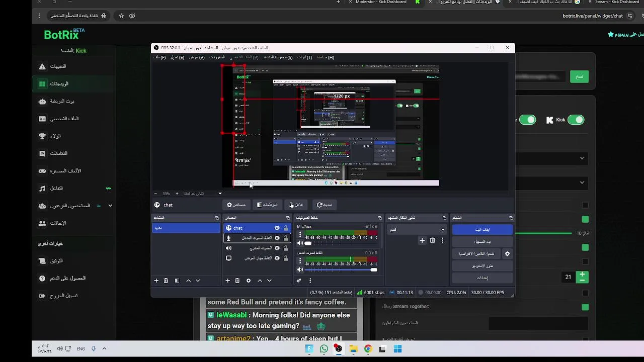Remove selected source with trash icon in sources panel

(237, 281)
